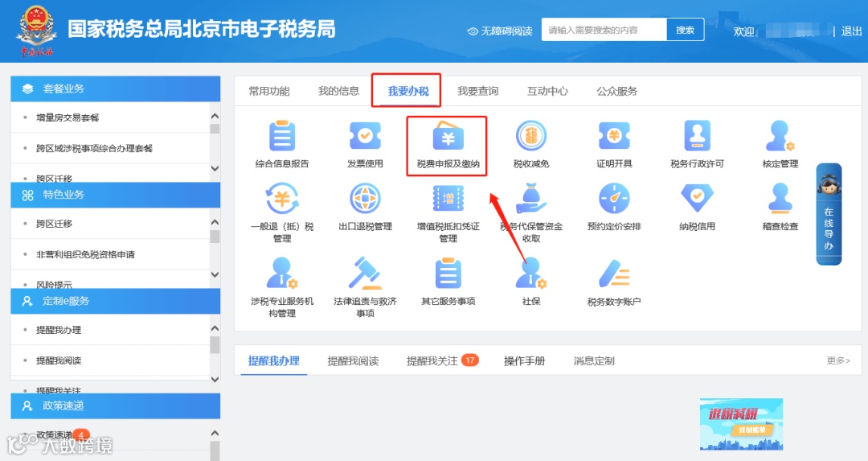Open 社保 icon
This screenshot has height=461, width=868.
tap(531, 274)
